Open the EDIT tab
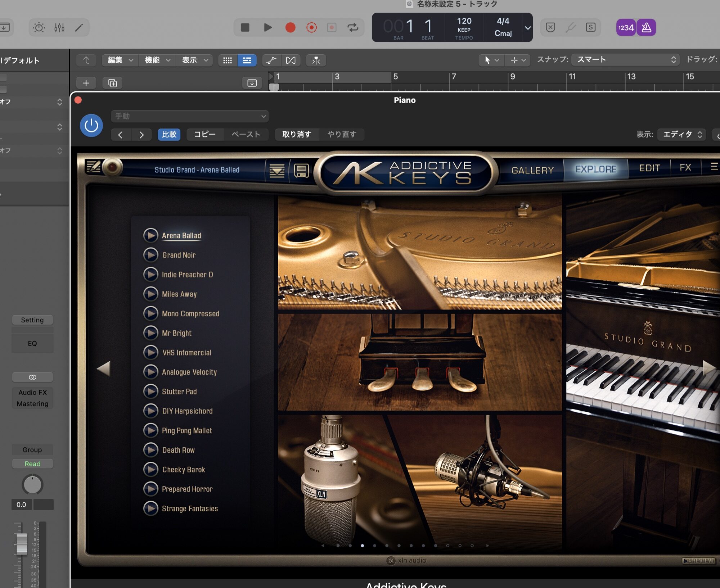 pyautogui.click(x=649, y=168)
